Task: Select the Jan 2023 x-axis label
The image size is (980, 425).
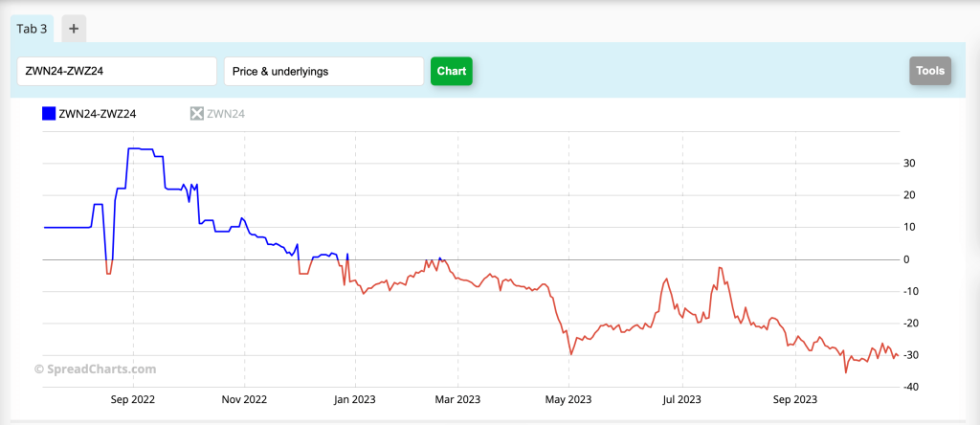Action: pyautogui.click(x=355, y=398)
